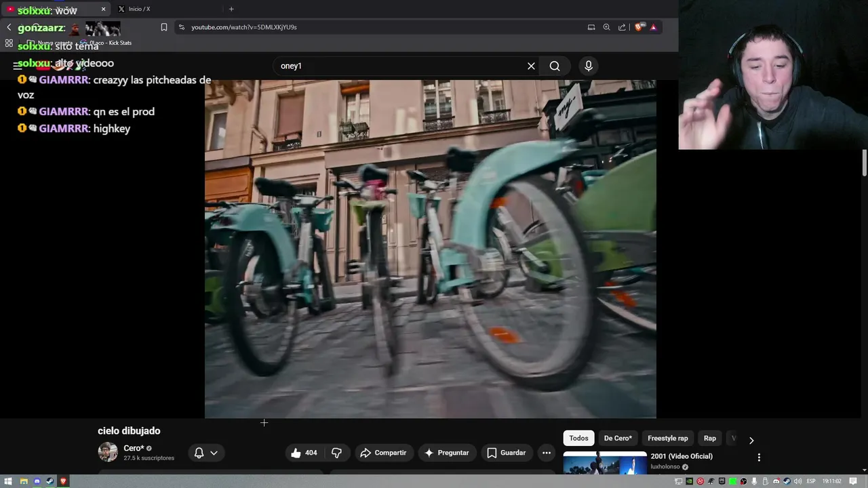
Task: Open the Brave Shields lion icon
Action: coord(639,27)
